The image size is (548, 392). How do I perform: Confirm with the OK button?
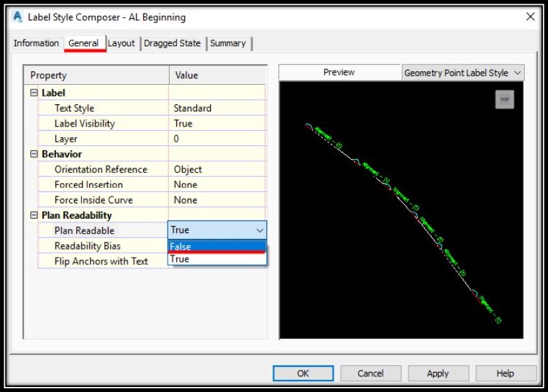[303, 373]
